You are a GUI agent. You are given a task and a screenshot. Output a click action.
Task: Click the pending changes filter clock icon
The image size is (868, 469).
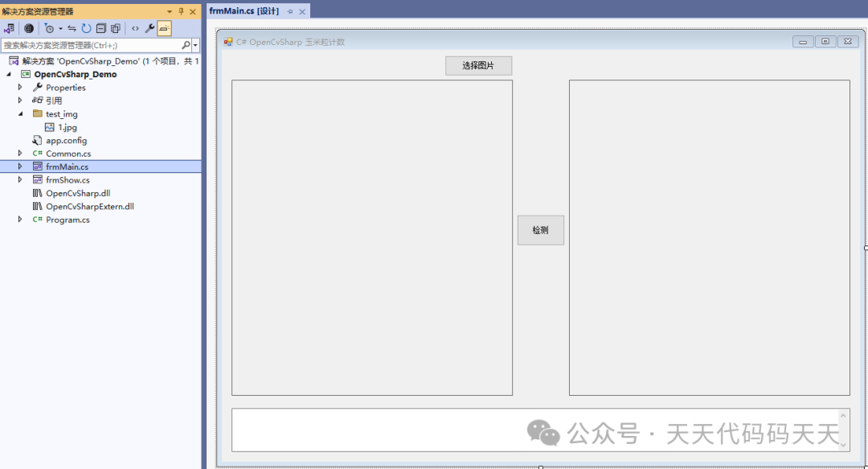(x=49, y=28)
